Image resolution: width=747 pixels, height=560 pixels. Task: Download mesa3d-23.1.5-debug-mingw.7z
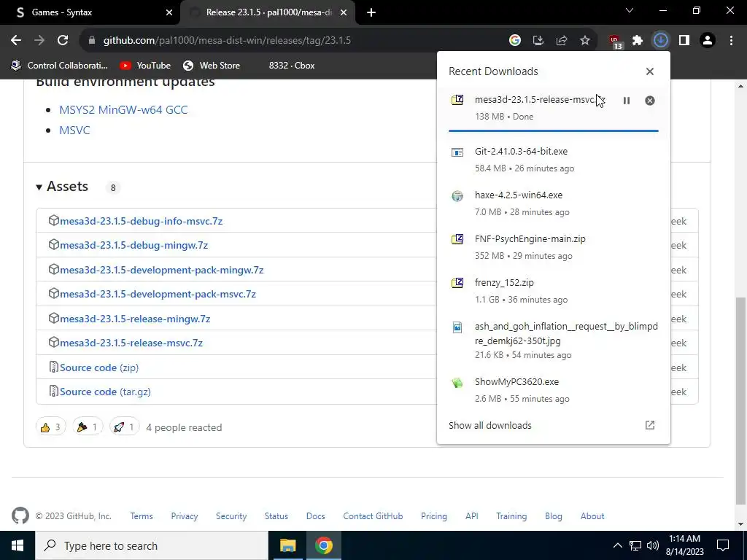coord(134,245)
